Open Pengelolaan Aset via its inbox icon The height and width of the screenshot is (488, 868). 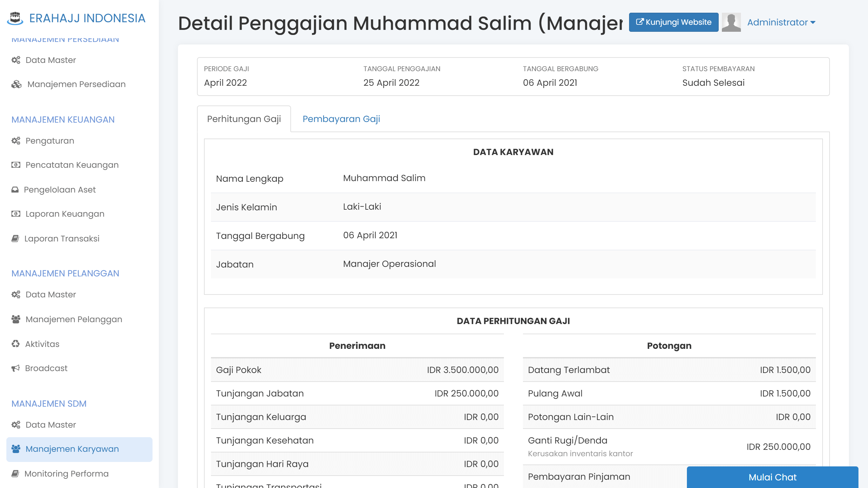pyautogui.click(x=15, y=189)
